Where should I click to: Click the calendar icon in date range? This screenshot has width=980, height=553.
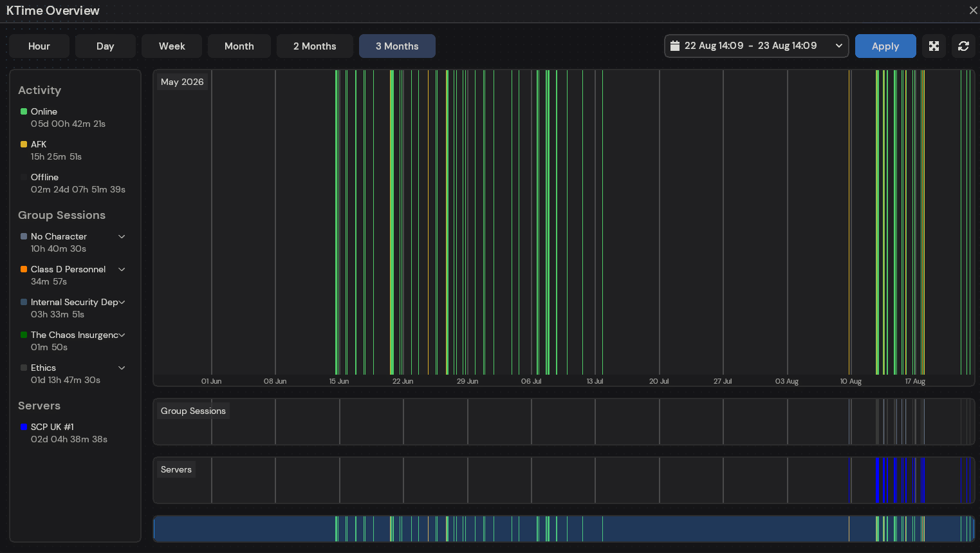pyautogui.click(x=674, y=46)
